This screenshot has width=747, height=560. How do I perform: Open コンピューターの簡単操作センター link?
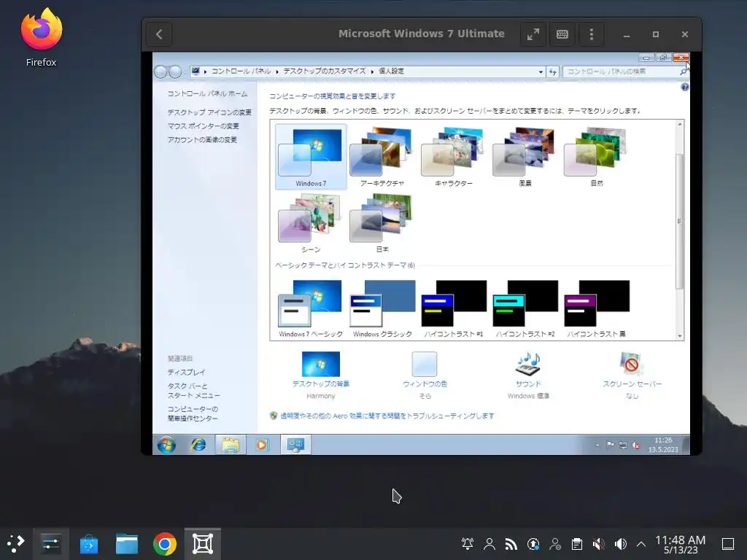click(193, 414)
